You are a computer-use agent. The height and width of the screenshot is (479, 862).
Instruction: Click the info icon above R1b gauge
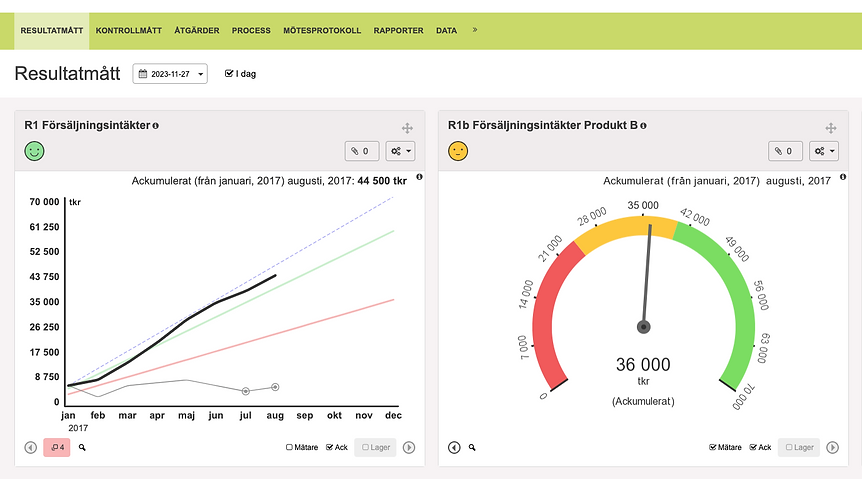[843, 177]
